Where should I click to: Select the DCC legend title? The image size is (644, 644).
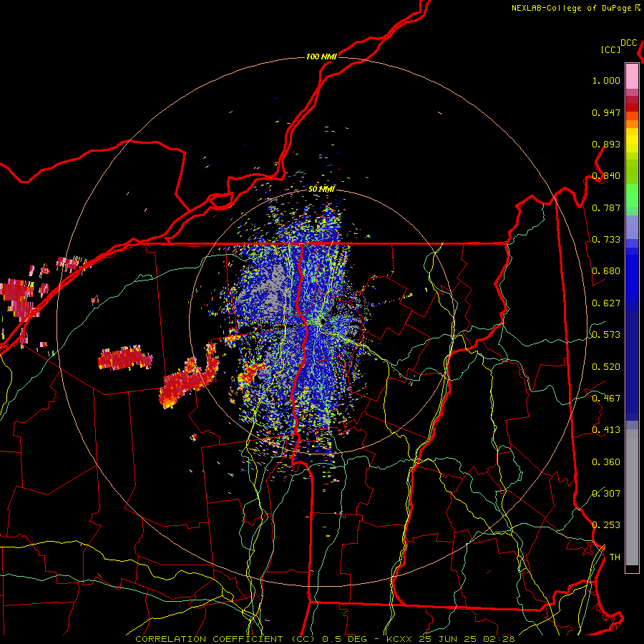point(629,43)
